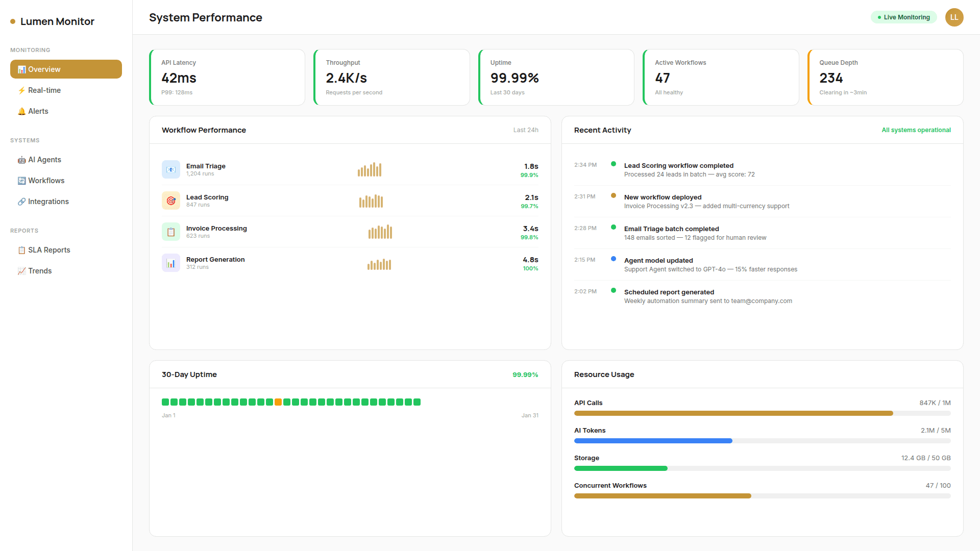
Task: Toggle the blue status dot on Agent model updated
Action: [613, 259]
